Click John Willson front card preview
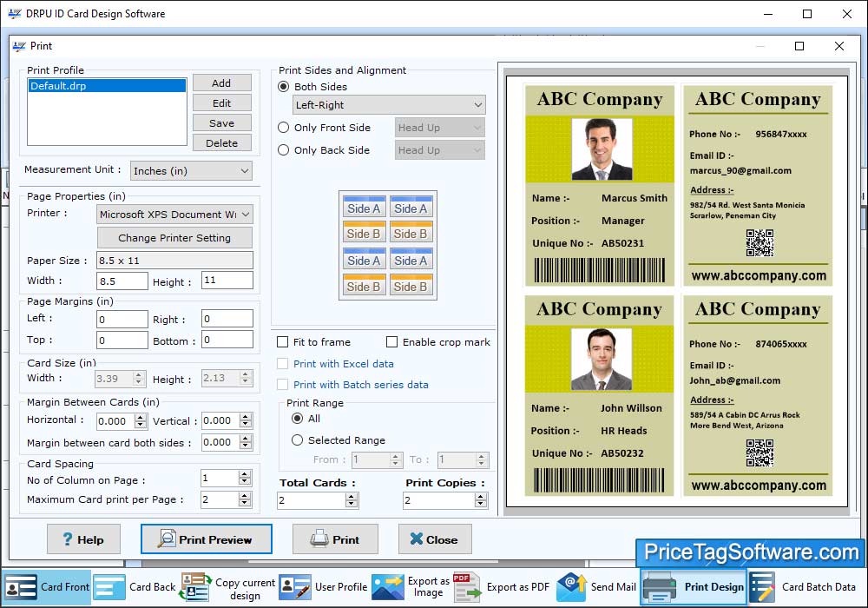 [599, 395]
